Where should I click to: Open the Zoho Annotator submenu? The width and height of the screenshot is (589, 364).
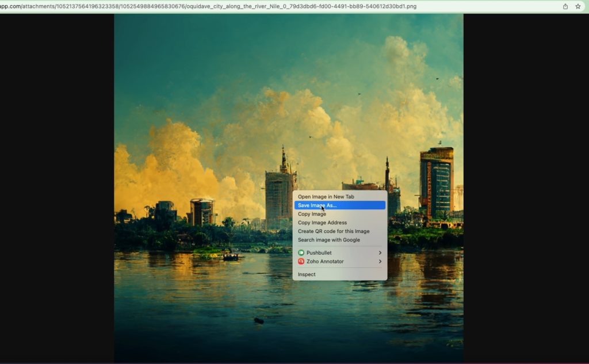coord(339,262)
